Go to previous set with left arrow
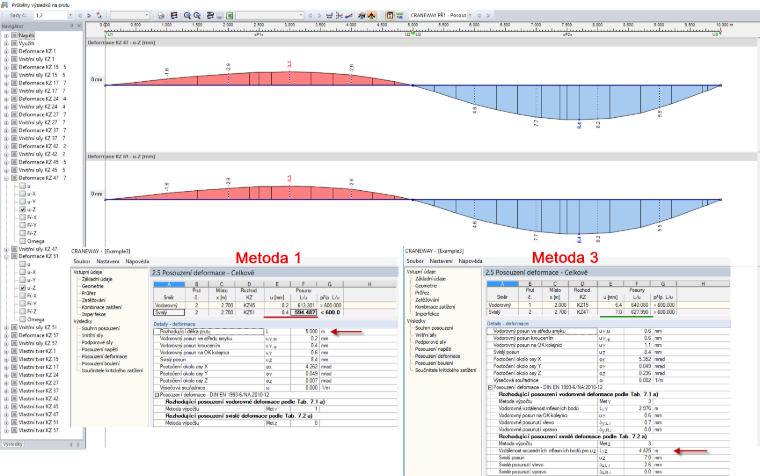This screenshot has height=476, width=760. 80,16
